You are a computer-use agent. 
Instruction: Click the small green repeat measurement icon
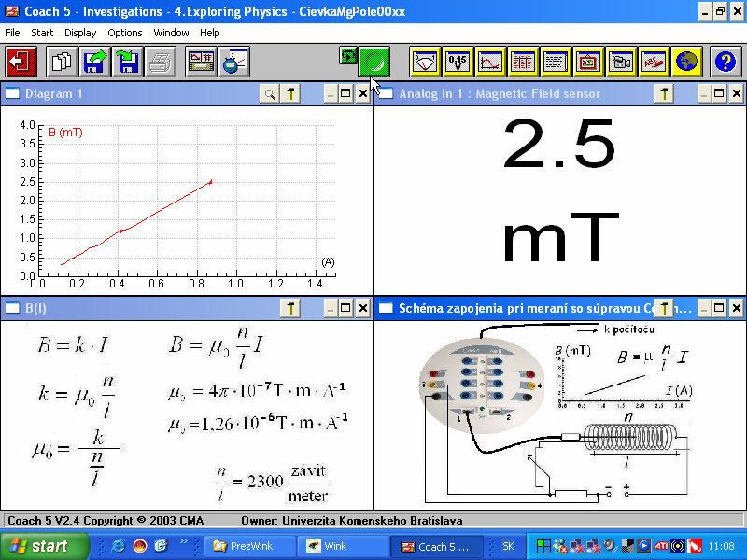tap(348, 56)
